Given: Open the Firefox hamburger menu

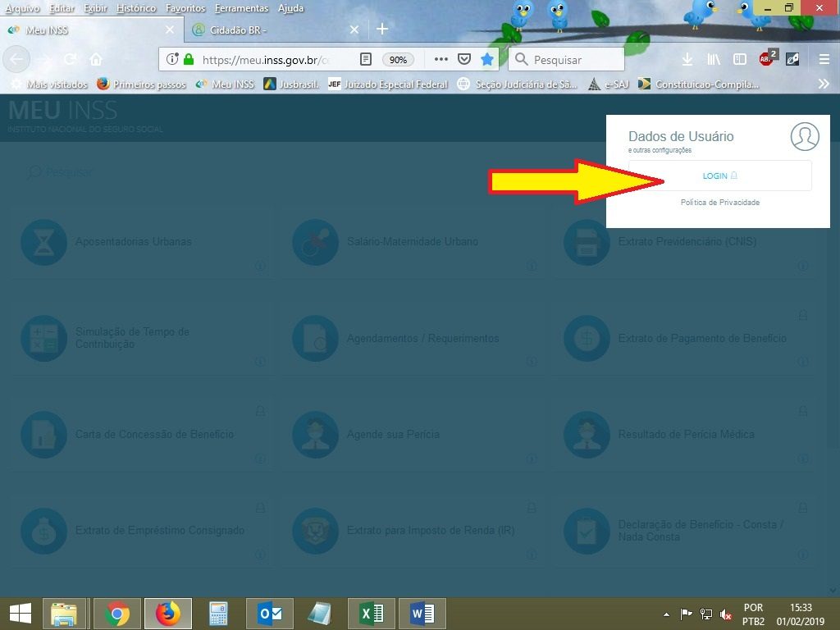Looking at the screenshot, I should (824, 59).
